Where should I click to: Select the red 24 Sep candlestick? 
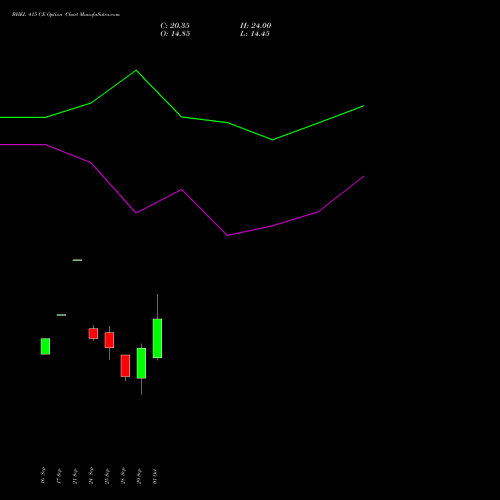(93, 333)
